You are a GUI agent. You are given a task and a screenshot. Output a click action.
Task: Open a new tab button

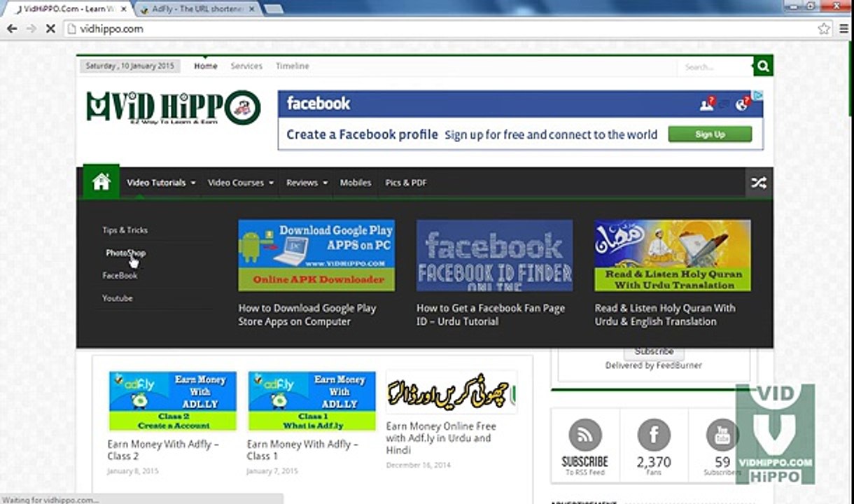pos(274,9)
